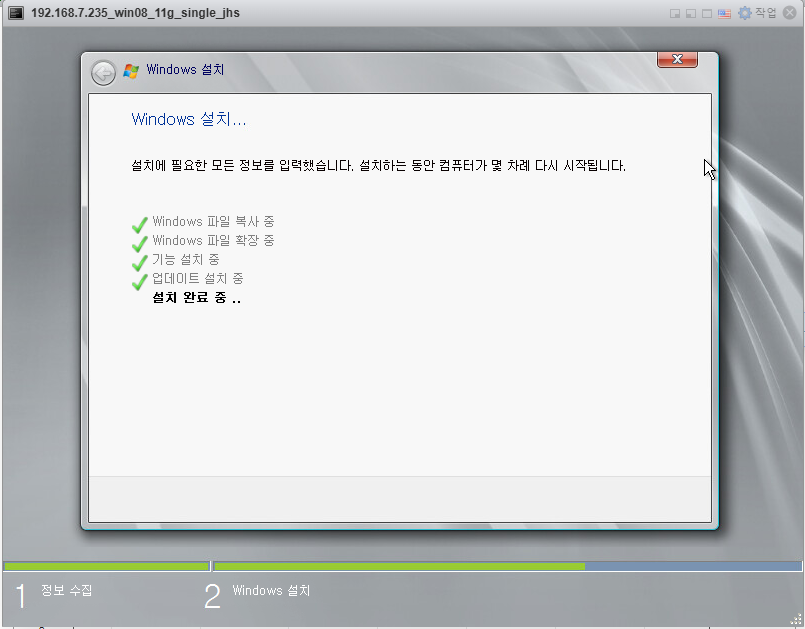Click the 'Windows 파일 복사 중' step
The height and width of the screenshot is (629, 805).
tap(213, 221)
